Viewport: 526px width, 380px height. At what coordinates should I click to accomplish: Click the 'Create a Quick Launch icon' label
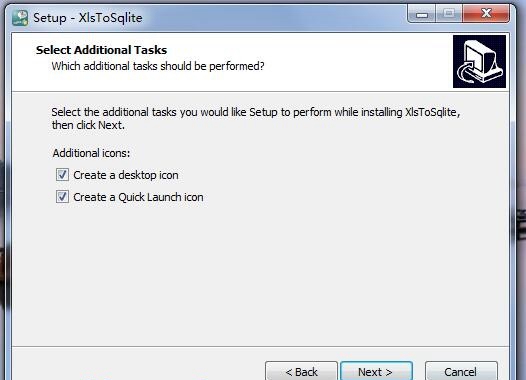coord(138,197)
